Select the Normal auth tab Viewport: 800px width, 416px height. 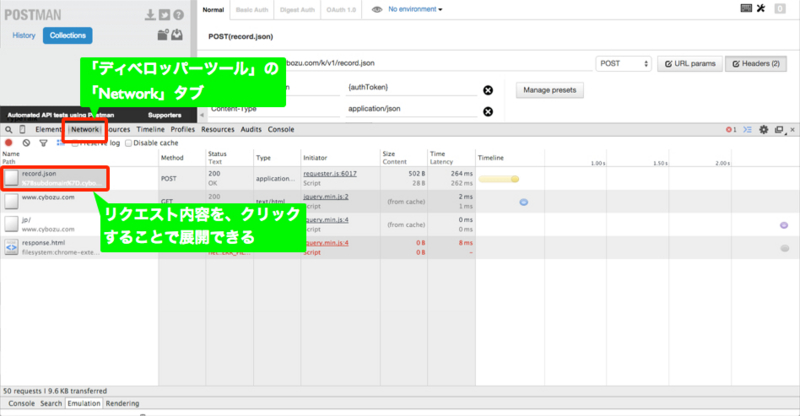(x=213, y=10)
